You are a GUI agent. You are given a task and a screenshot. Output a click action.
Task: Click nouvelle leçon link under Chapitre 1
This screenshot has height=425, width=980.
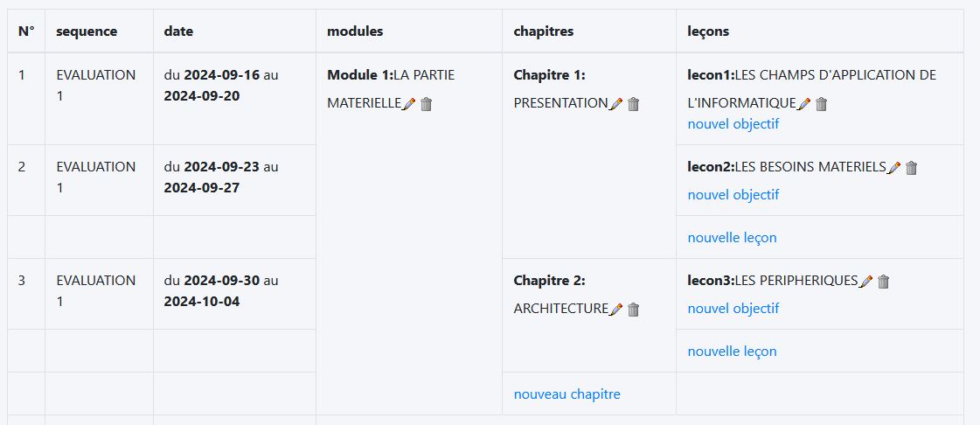[x=732, y=238]
